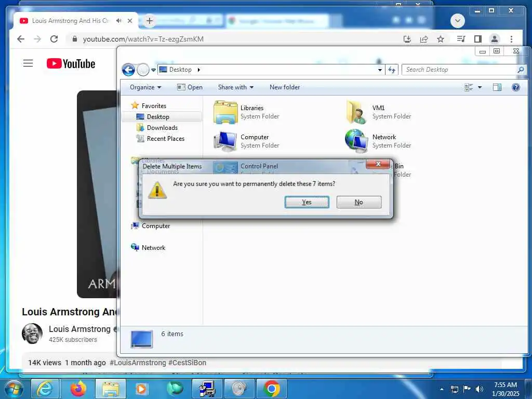Open Louis Armstrong channel avatar
The image size is (532, 399).
point(32,334)
